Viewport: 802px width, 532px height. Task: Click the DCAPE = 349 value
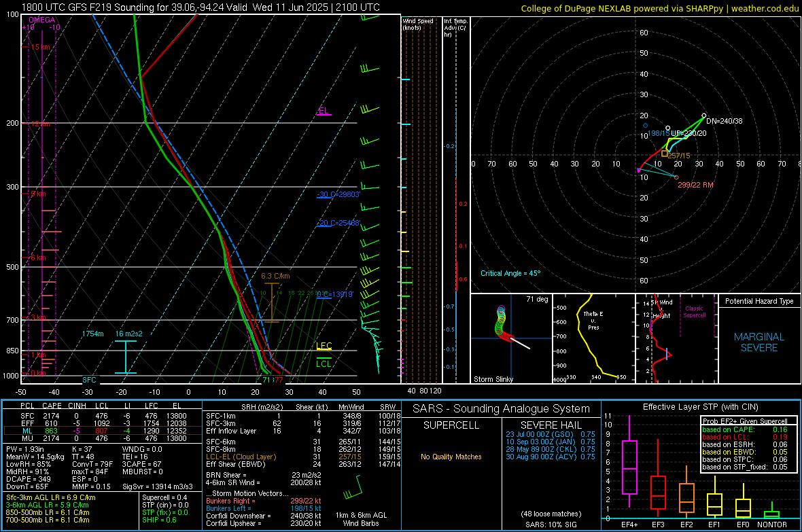pos(28,479)
